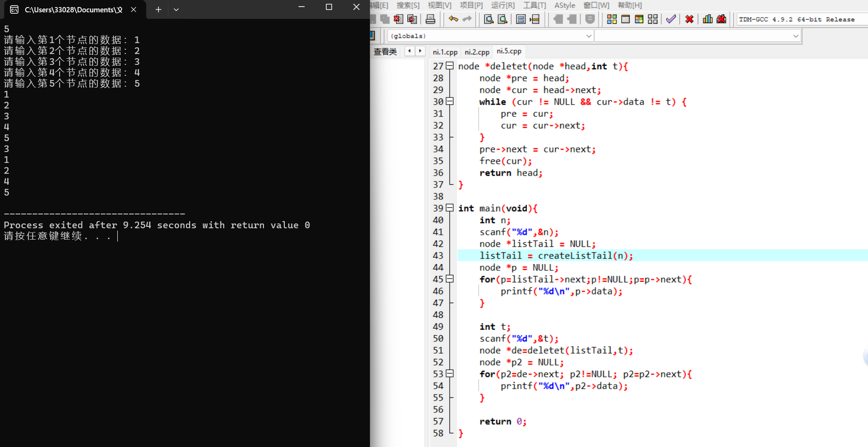Click the Rebuild All toolbar icon

(653, 19)
